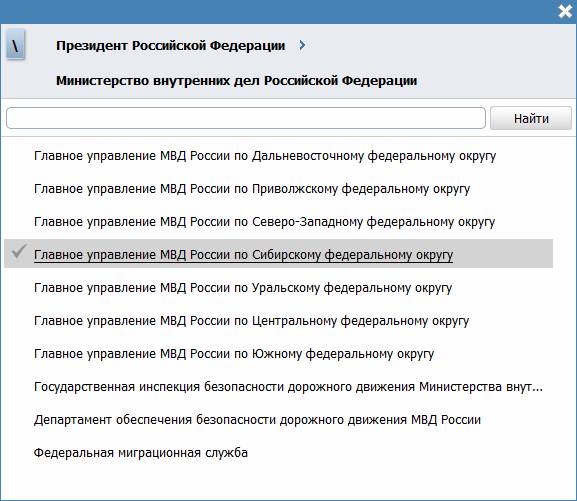Screen dimensions: 577x501
Task: Focus the search input field
Action: [246, 118]
